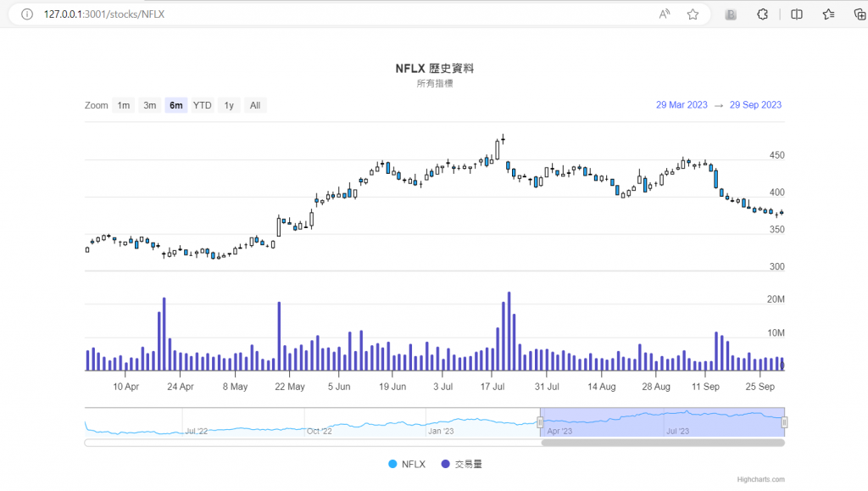Click the navigator horizontal scrollbar thumb

pos(663,443)
